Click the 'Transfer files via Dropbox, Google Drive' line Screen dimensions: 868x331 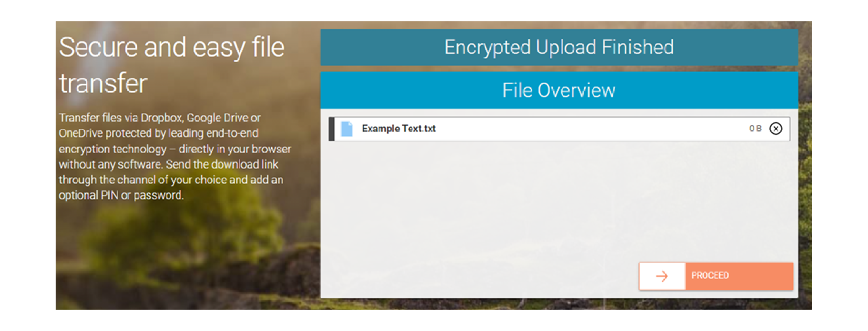pyautogui.click(x=160, y=118)
